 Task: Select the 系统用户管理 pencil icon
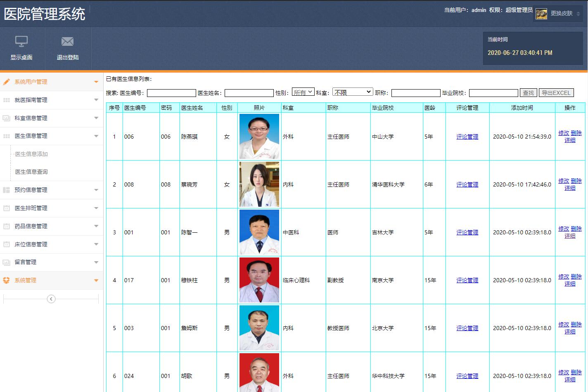pos(6,81)
